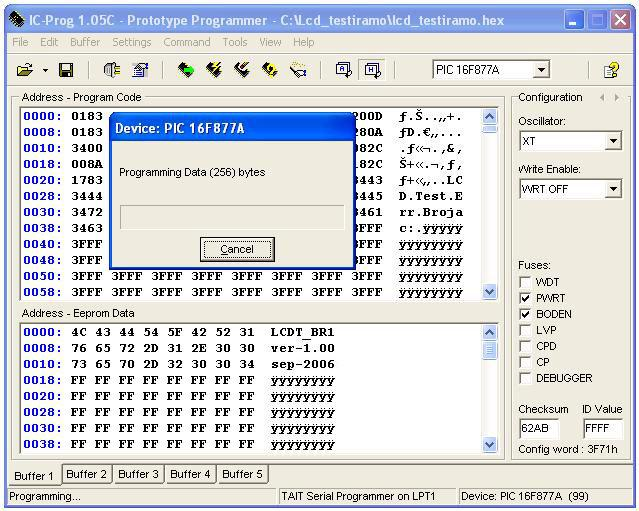Click the help question mark icon
Screen dimensions: 639x511
[611, 70]
